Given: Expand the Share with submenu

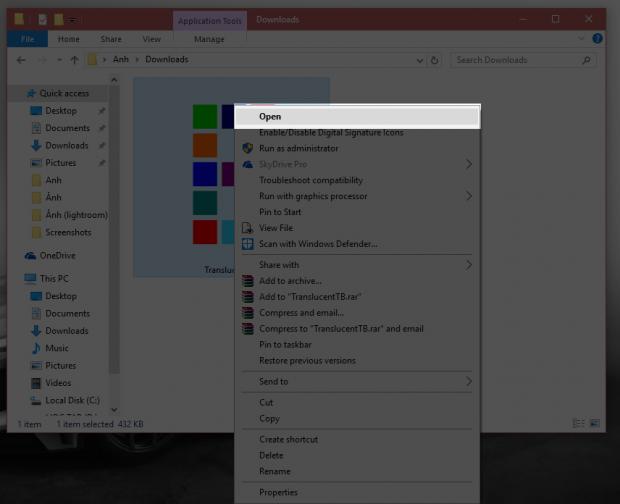Looking at the screenshot, I should pos(469,265).
